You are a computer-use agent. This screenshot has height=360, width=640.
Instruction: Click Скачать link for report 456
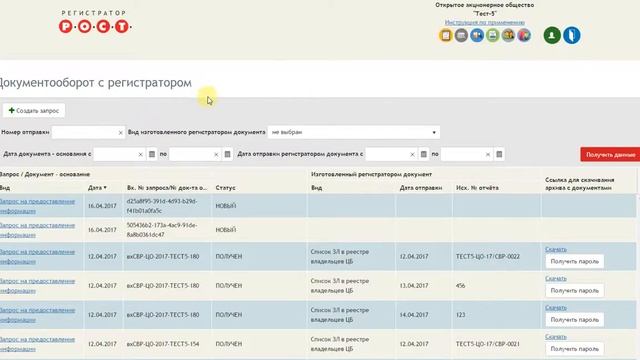point(556,278)
